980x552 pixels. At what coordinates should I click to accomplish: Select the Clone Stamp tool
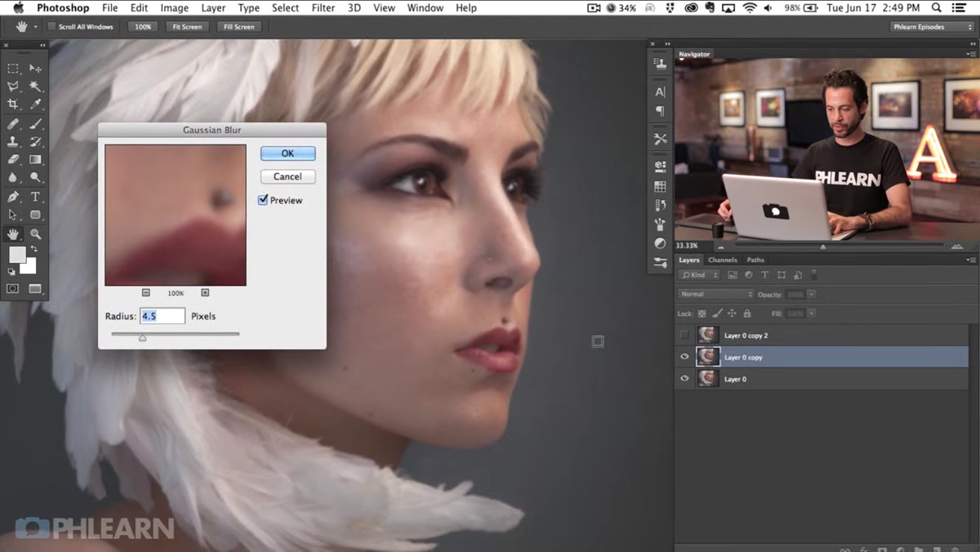coord(13,142)
